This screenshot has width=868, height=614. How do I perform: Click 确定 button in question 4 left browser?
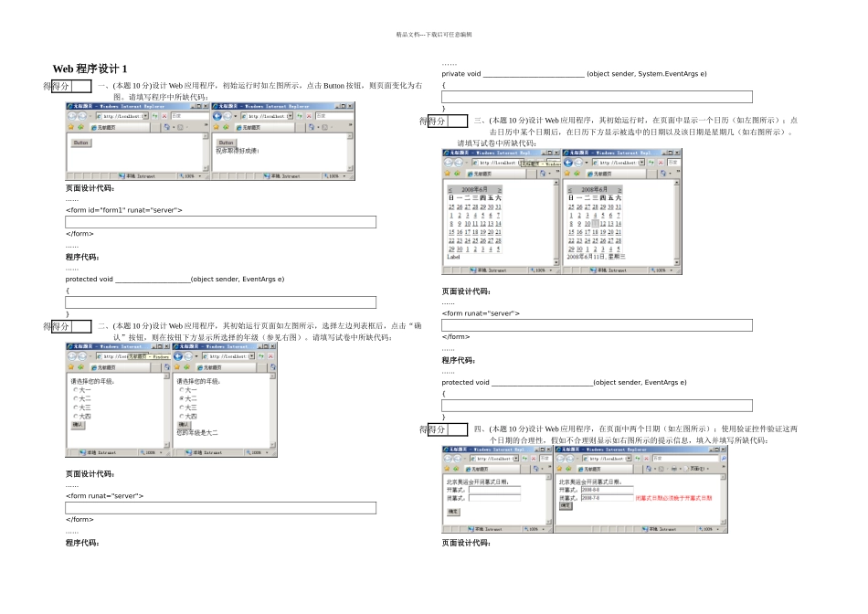[x=453, y=512]
